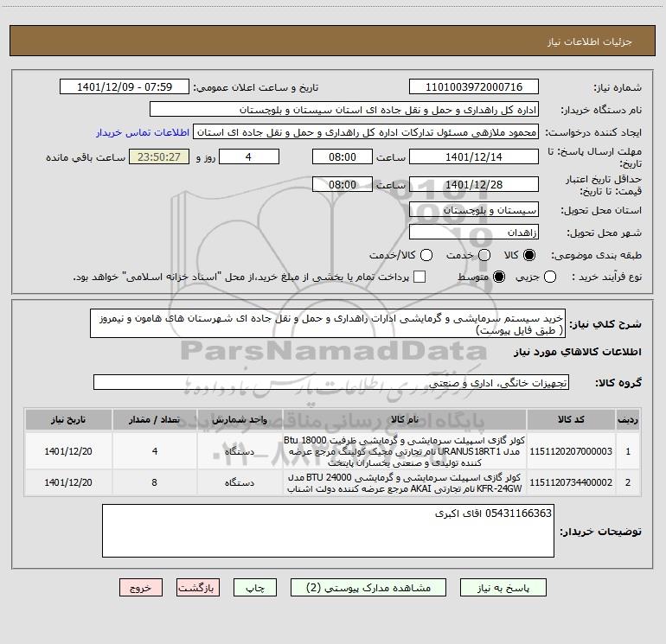Click row number 1 cell
666x644 pixels.
tap(628, 451)
